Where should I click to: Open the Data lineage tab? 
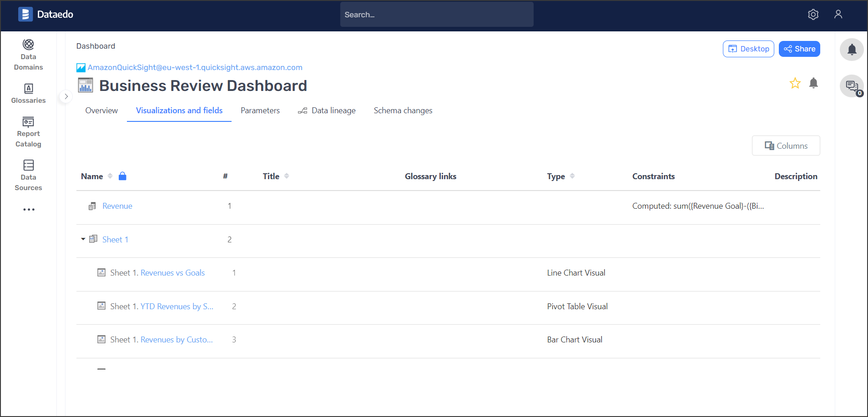tap(327, 111)
